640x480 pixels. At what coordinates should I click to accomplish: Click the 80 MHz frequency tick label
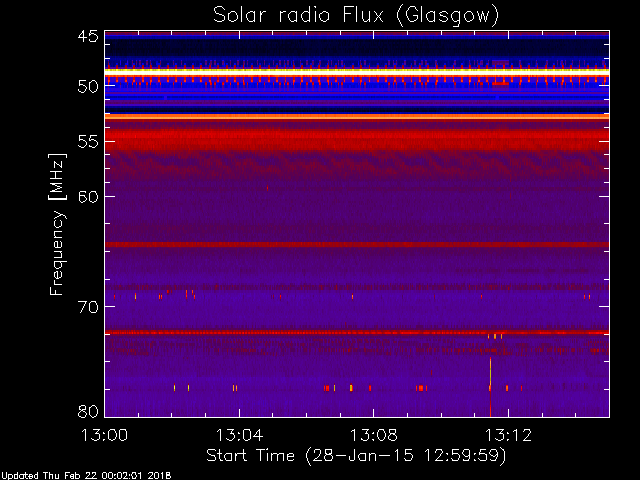pos(88,411)
